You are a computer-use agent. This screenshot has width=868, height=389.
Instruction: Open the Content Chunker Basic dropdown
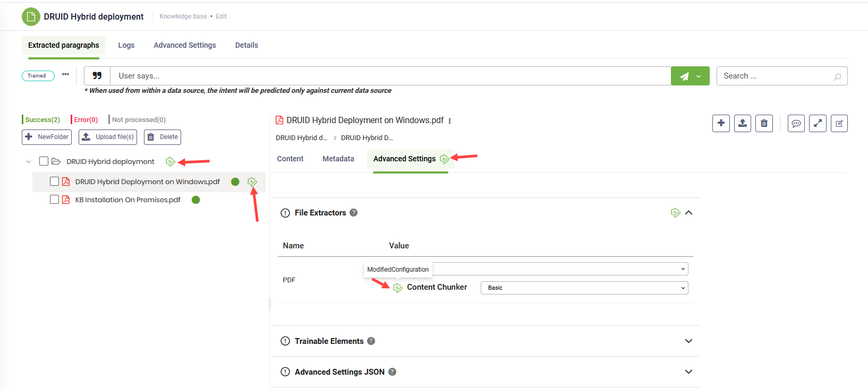(x=584, y=288)
